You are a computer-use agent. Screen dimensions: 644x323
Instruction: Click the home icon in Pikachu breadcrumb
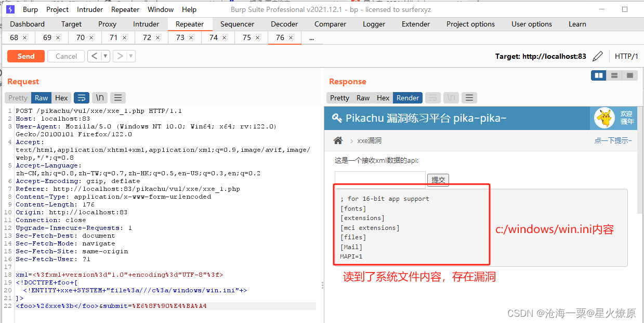pos(338,140)
